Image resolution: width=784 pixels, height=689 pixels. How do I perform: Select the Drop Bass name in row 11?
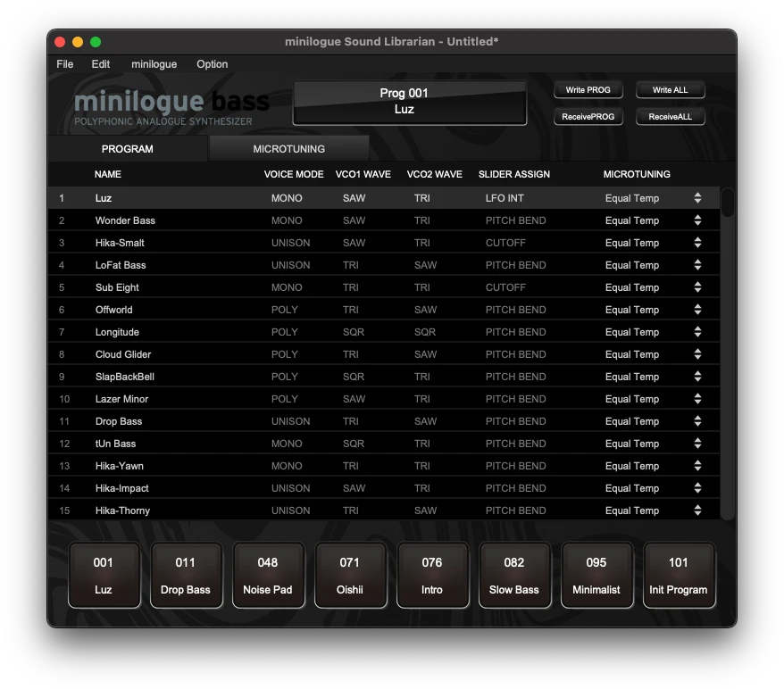point(119,421)
